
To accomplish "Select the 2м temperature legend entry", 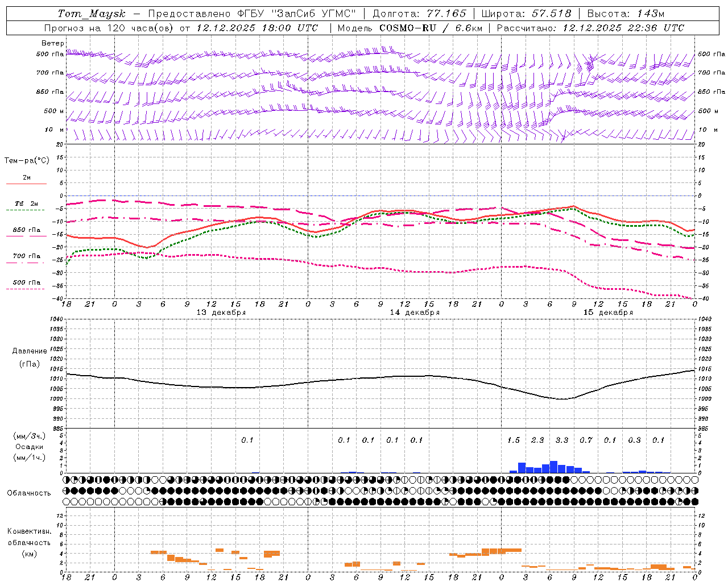I will (27, 178).
